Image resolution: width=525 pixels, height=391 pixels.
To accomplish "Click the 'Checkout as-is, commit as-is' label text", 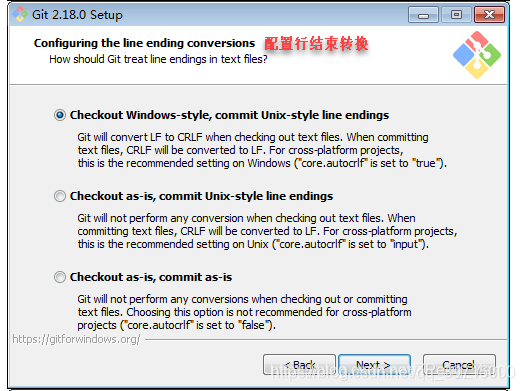I will (x=151, y=277).
